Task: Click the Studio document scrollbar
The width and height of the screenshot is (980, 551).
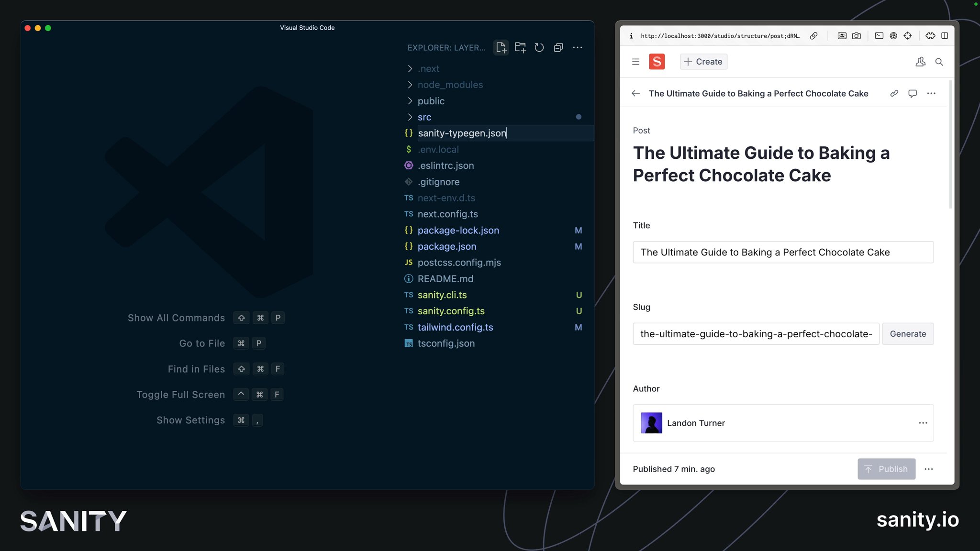Action: (951, 144)
